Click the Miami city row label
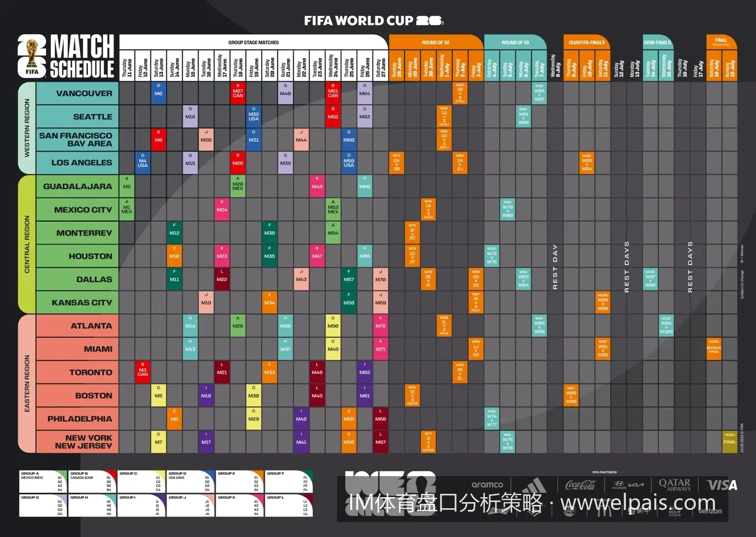The image size is (756, 537). coord(77,349)
